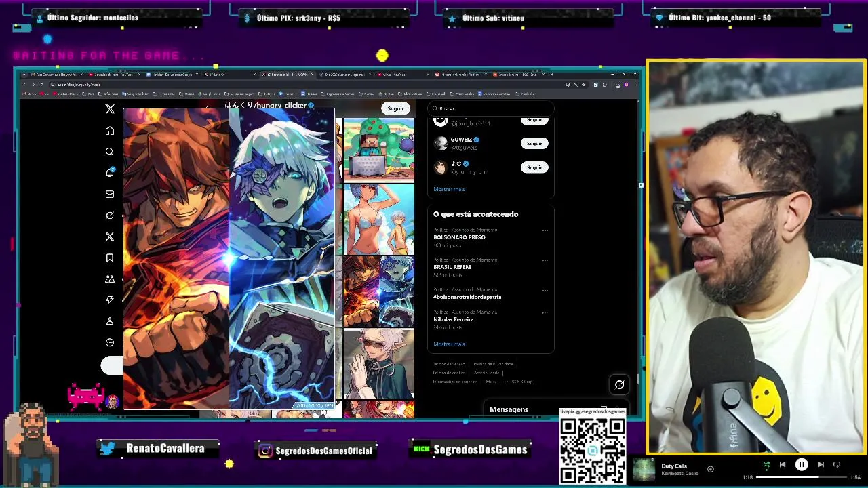
Task: Open options menu for BOLSONARO PRESO trend
Action: point(545,230)
